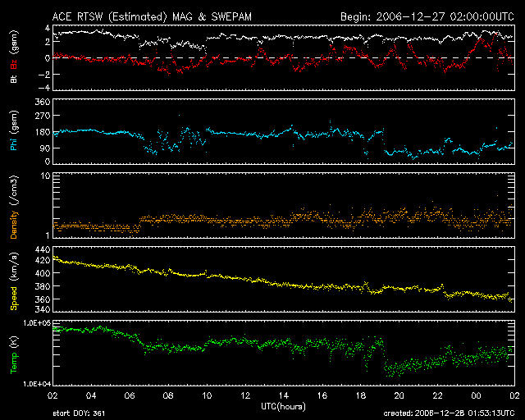Click the '12' hour label on the time axis
The width and height of the screenshot is (525, 420).
(x=245, y=395)
